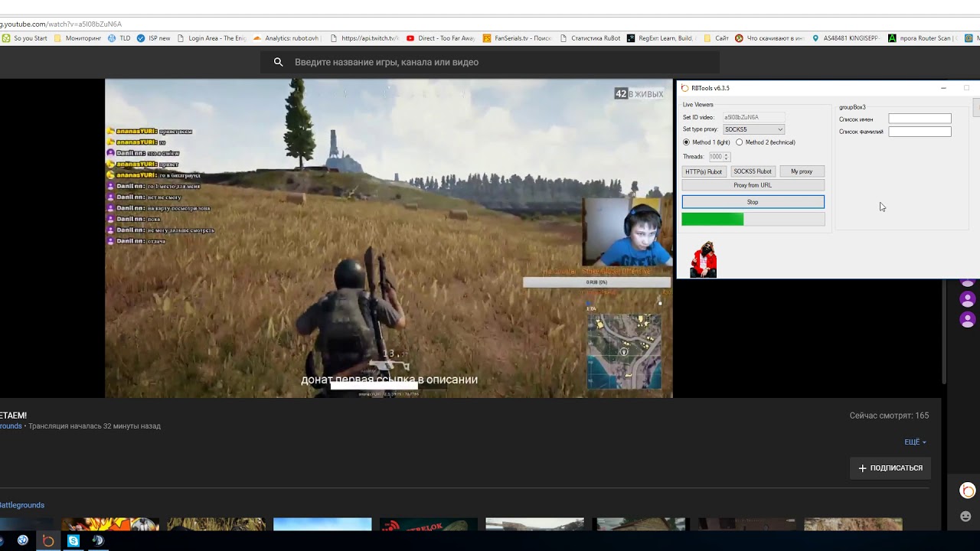Click the search magnifier icon on YouTube Gaming

click(278, 62)
